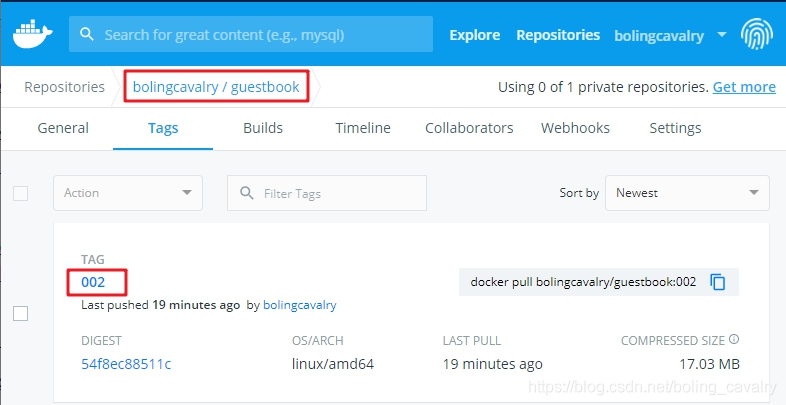Click the search magnifier icon in the header
This screenshot has height=405, width=786.
87,34
